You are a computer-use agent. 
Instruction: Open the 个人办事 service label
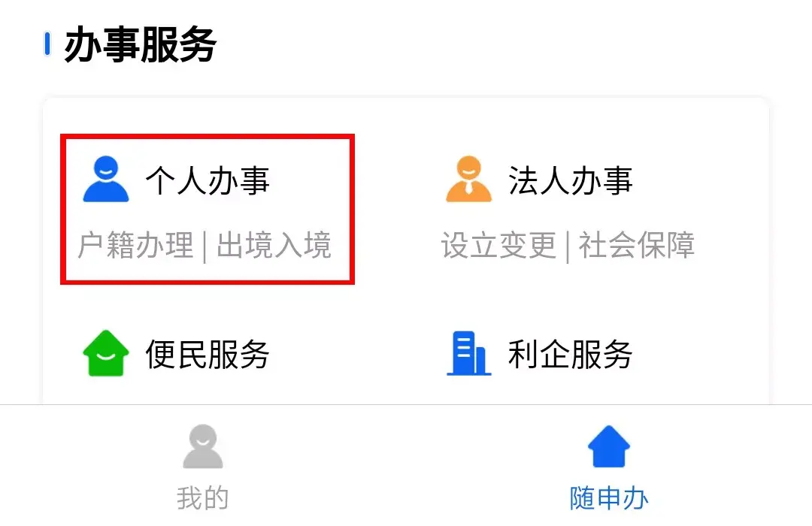point(208,180)
